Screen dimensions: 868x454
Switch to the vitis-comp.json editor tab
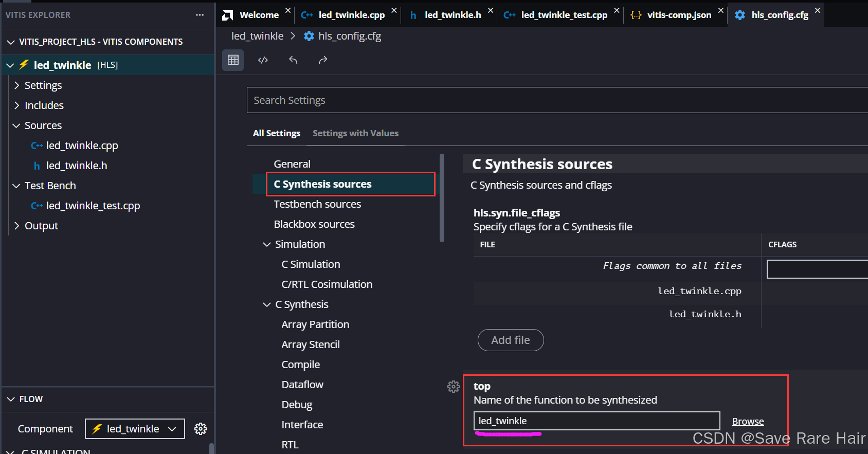(675, 15)
